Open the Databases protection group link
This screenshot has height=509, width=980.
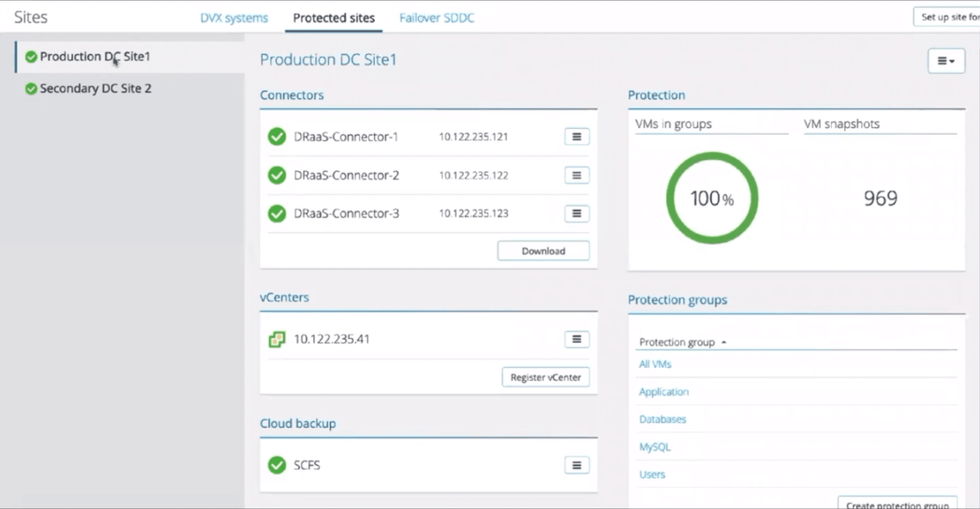[662, 419]
